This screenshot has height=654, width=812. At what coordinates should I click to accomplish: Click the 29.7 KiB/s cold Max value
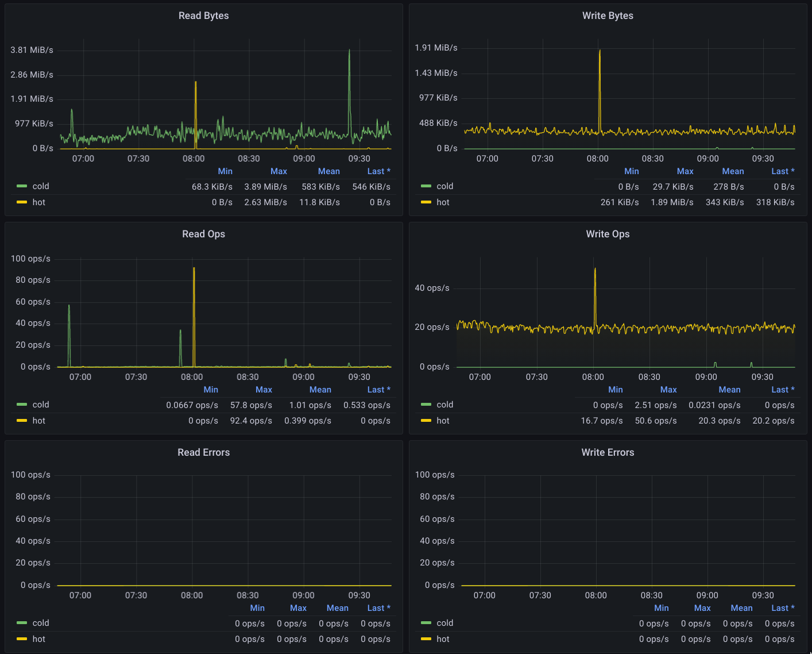click(x=673, y=187)
